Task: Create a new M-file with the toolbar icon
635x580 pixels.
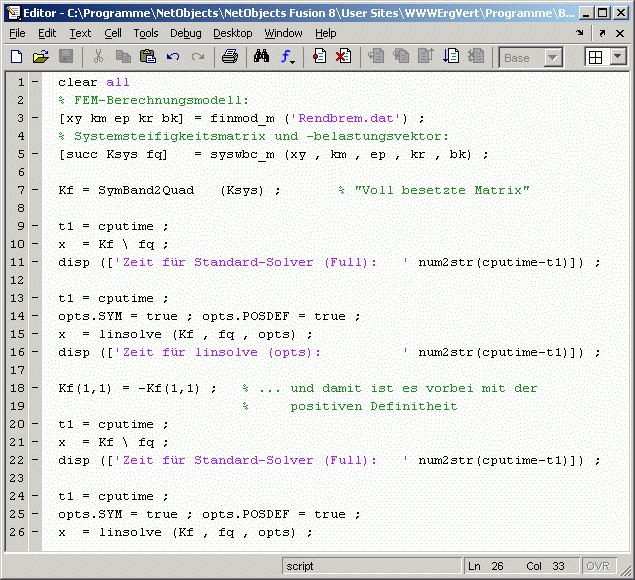Action: (x=16, y=57)
